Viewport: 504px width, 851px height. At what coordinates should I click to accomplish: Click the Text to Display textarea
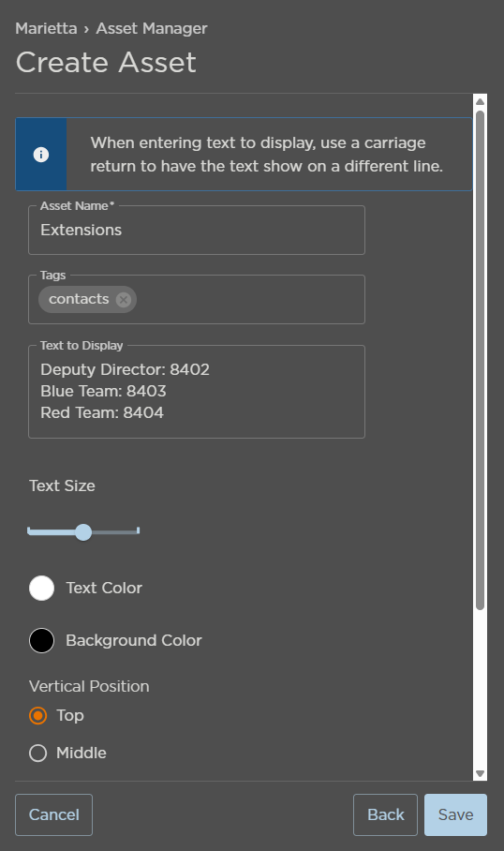(x=197, y=392)
